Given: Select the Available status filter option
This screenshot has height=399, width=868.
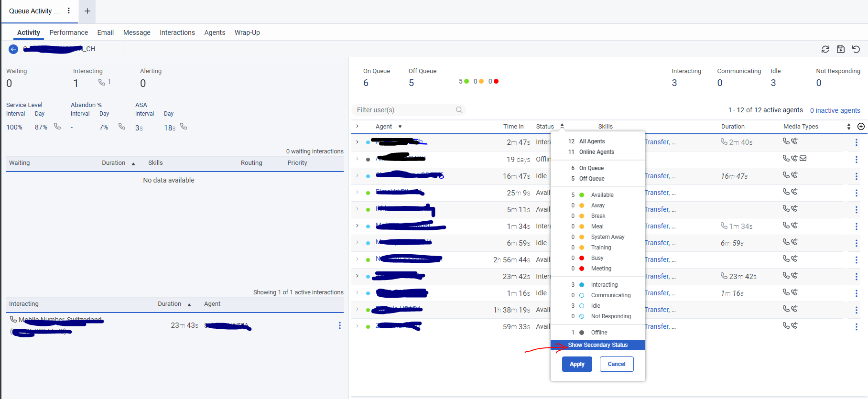Looking at the screenshot, I should coord(602,195).
